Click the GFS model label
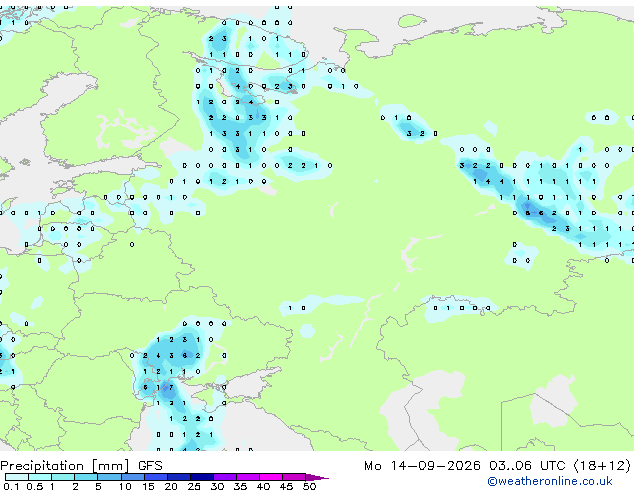Viewport: 634px width, 490px height. (150, 466)
